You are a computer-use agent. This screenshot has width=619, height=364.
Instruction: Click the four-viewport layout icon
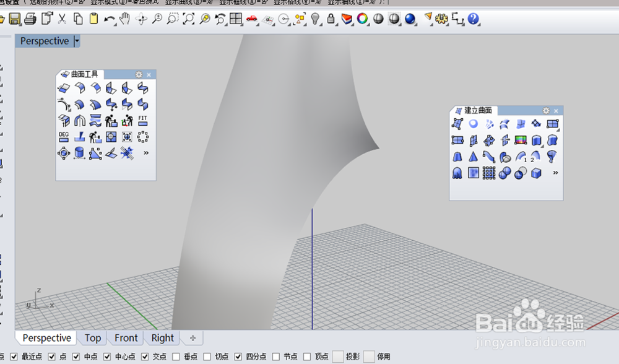[236, 19]
